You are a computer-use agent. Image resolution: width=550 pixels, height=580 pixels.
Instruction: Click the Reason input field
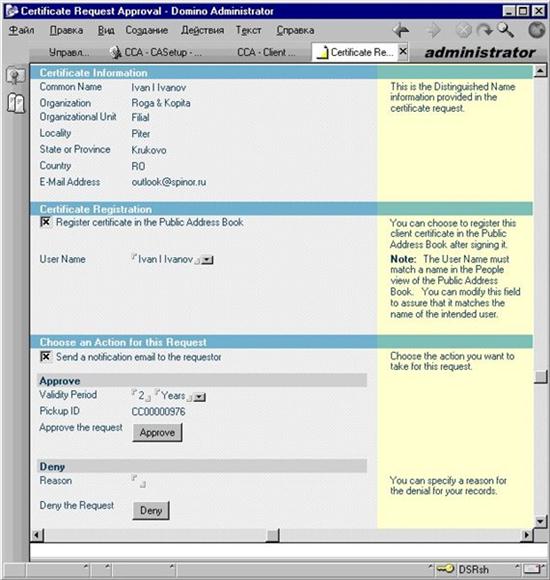tap(139, 481)
